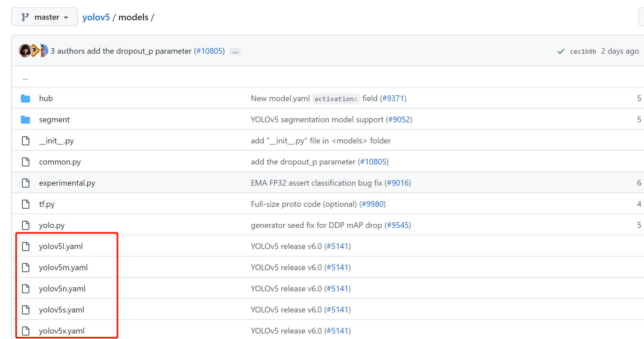The width and height of the screenshot is (644, 339).
Task: Open commit 'add "__init__.py" file in <models> folder'
Action: [x=321, y=141]
